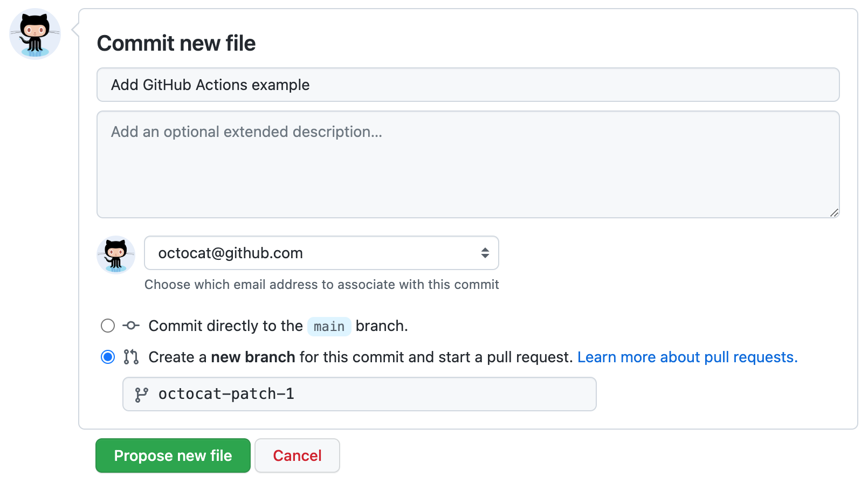Click the Commit new file heading

pos(176,43)
